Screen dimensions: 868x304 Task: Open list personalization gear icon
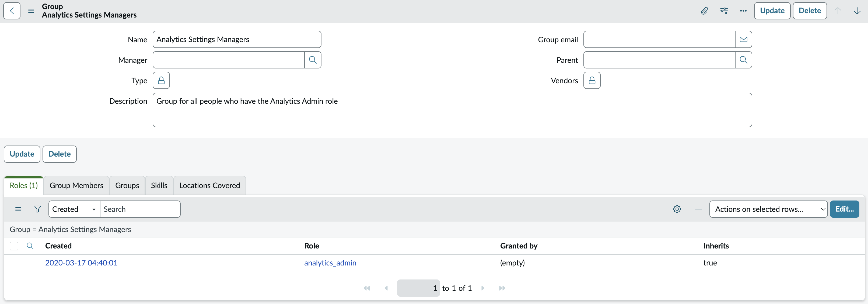coord(677,209)
